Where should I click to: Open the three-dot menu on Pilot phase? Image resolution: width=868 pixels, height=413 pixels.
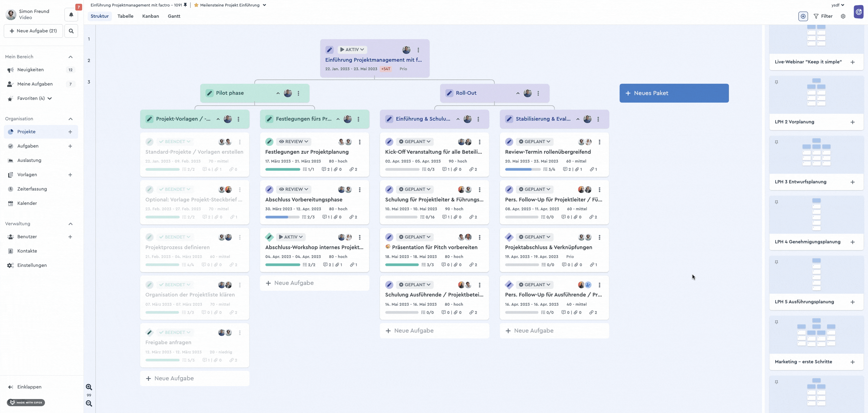click(x=299, y=93)
